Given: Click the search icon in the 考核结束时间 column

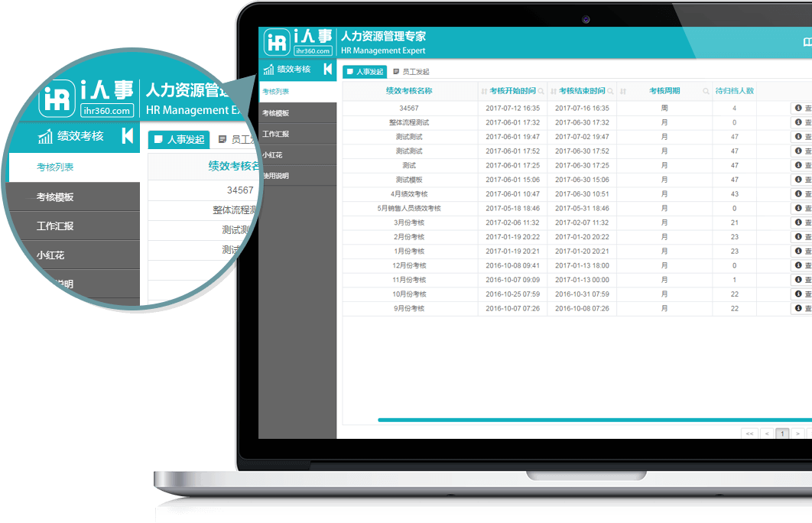Looking at the screenshot, I should tap(610, 91).
